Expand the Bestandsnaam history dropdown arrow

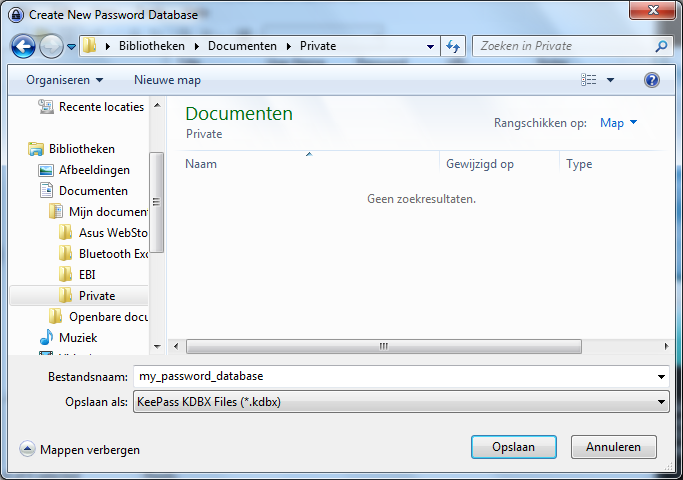[x=661, y=377]
